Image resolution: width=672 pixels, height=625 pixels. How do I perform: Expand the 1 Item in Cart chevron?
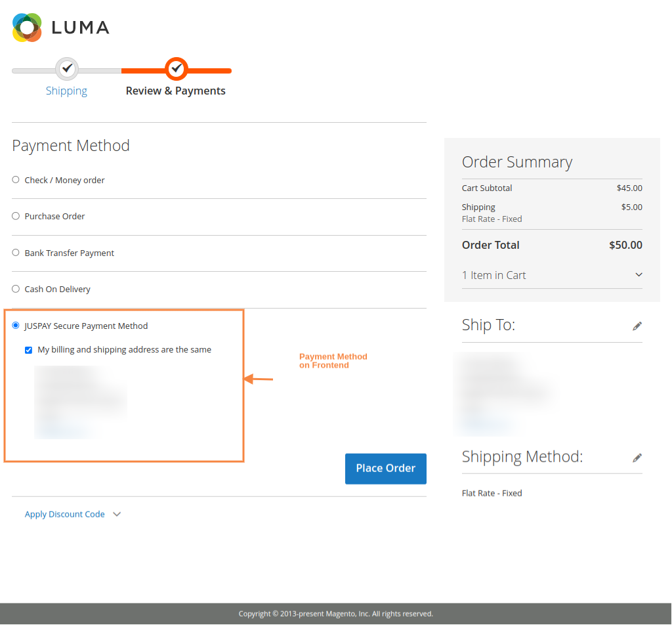coord(638,275)
